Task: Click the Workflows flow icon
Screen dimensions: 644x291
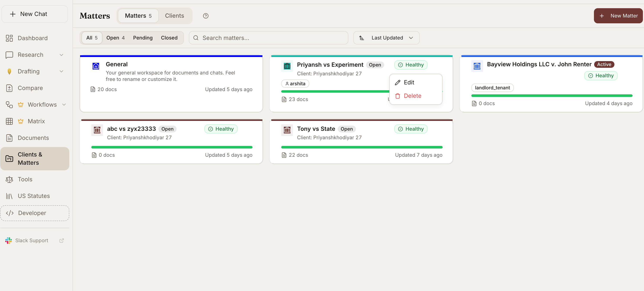Action: 9,104
